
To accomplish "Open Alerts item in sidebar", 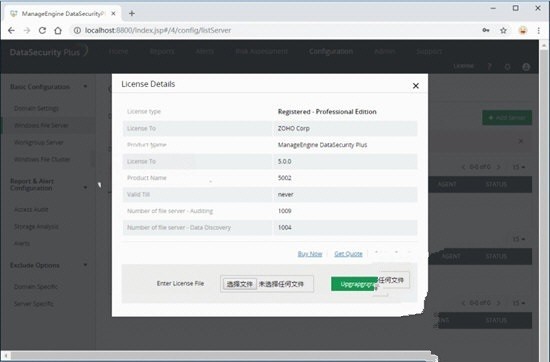I will tap(22, 243).
